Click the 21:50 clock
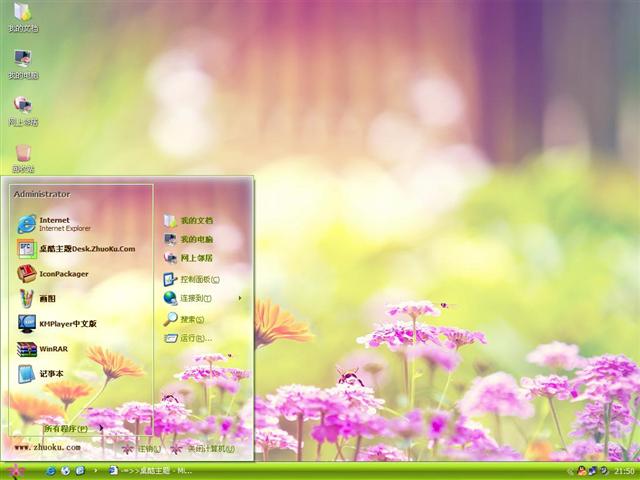 click(x=624, y=471)
